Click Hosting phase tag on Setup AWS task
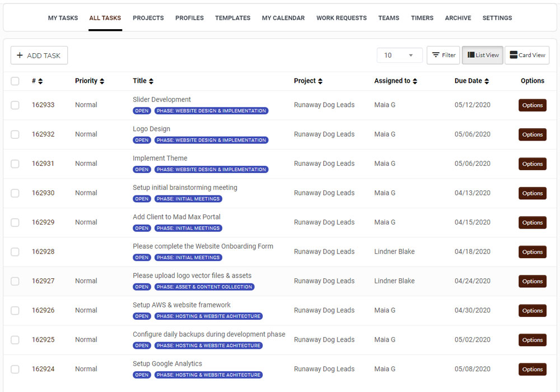This screenshot has width=560, height=392. tap(208, 316)
